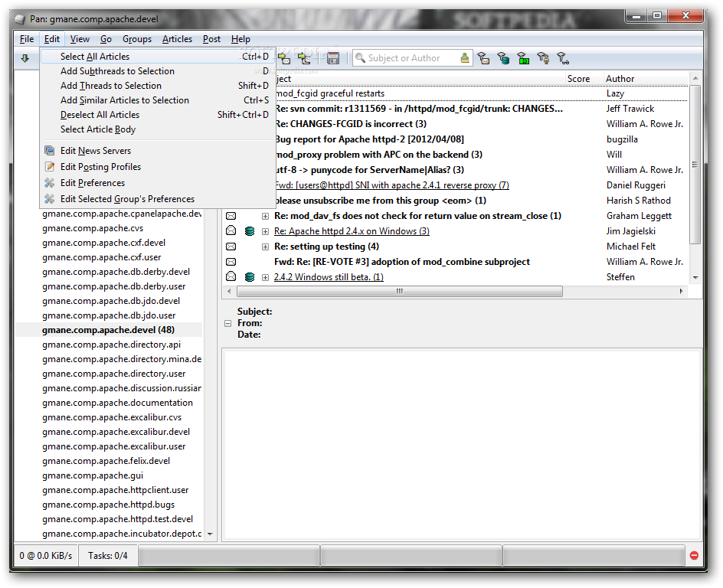Screen dimensions: 723x588
Task: Click down arrow of group list scrollbar
Action: (x=210, y=534)
